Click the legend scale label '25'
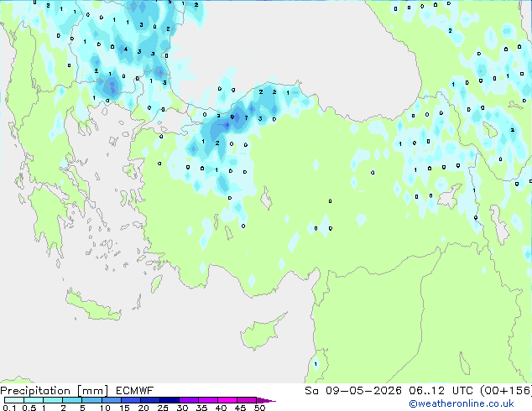 163,408
